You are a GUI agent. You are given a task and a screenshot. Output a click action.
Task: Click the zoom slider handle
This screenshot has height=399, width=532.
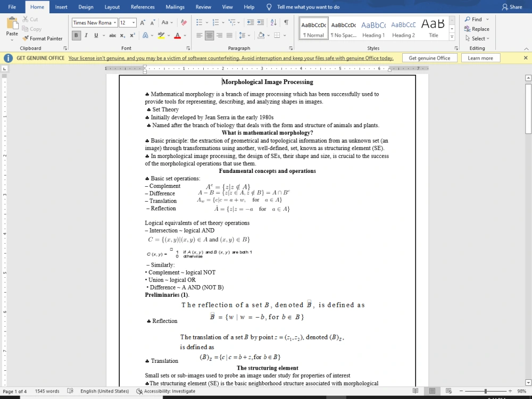click(x=486, y=391)
